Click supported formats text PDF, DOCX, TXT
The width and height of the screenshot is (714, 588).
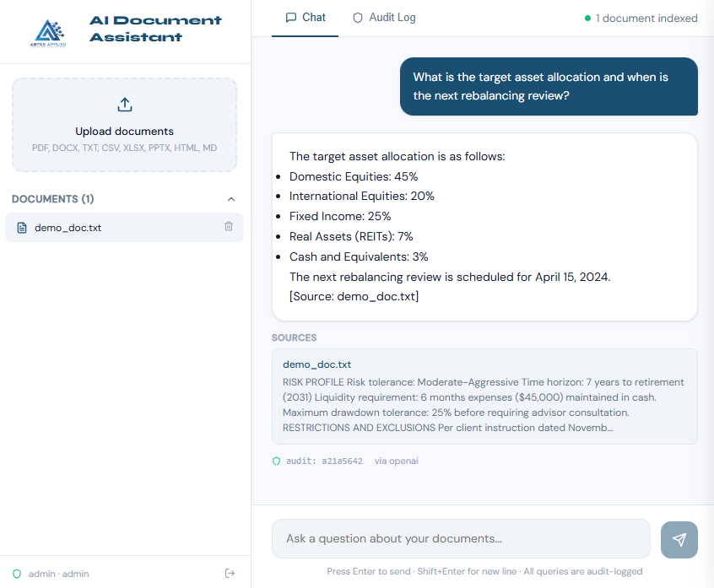point(124,148)
